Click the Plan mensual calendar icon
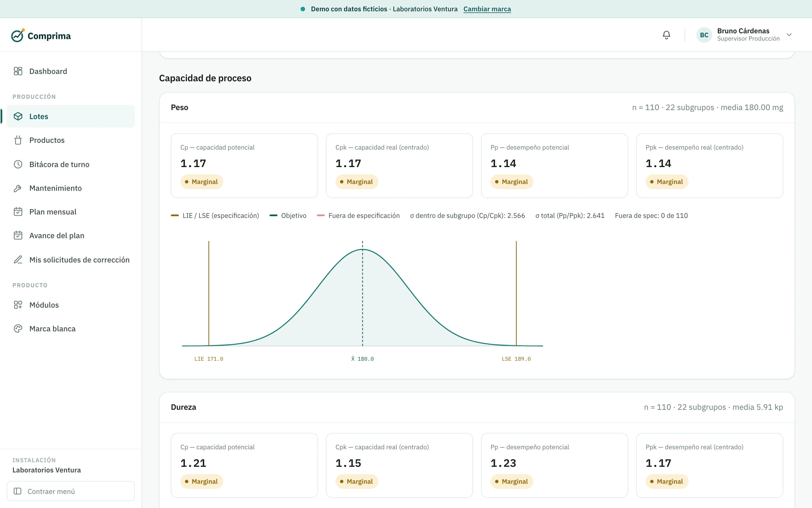The image size is (812, 508). [x=18, y=212]
